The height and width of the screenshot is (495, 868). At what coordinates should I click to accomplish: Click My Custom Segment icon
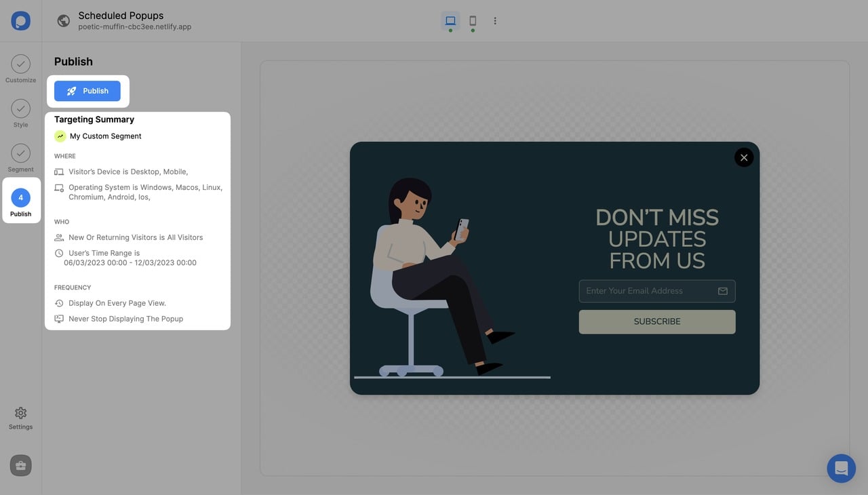pos(60,136)
